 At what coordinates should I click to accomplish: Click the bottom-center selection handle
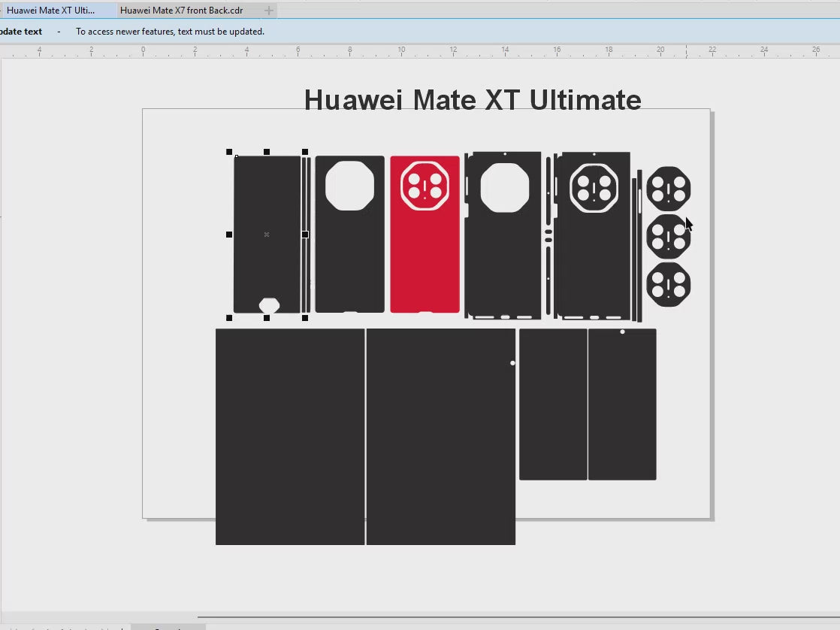coord(267,318)
